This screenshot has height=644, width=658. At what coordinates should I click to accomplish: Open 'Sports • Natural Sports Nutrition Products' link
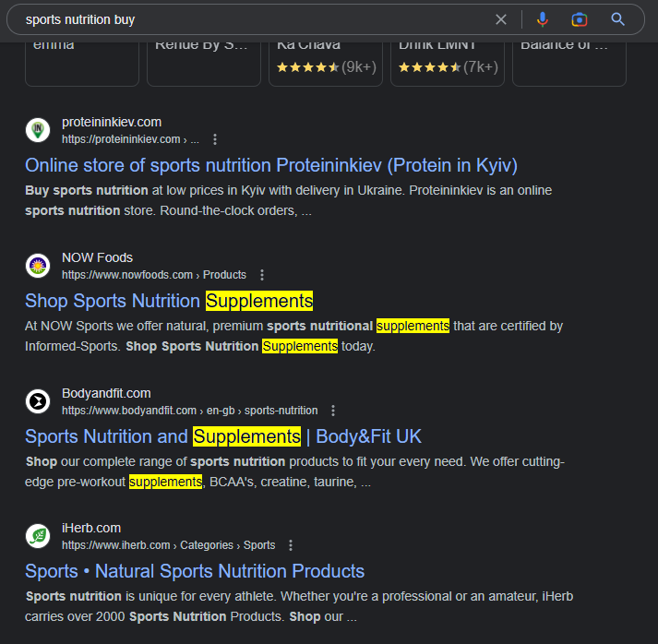195,571
